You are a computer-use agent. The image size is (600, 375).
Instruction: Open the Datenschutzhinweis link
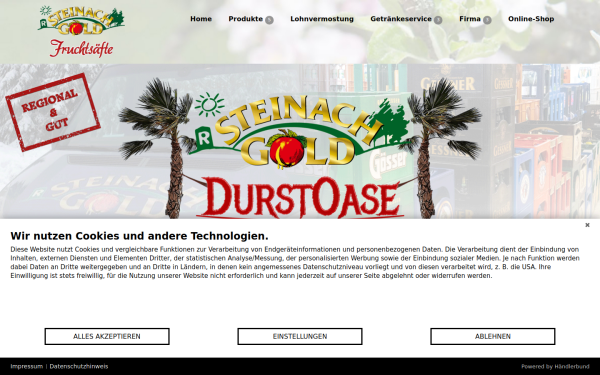[x=79, y=367]
